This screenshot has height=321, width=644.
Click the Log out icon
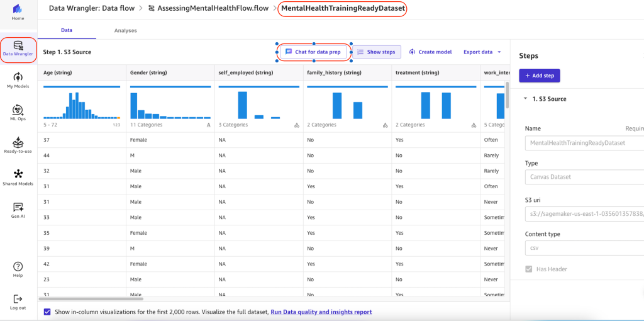[18, 299]
